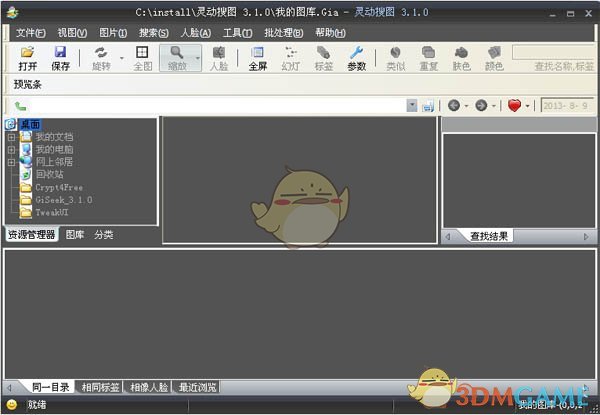This screenshot has height=415, width=600.
Task: Select the 旋转 (Rotate) tool
Action: pos(101,58)
